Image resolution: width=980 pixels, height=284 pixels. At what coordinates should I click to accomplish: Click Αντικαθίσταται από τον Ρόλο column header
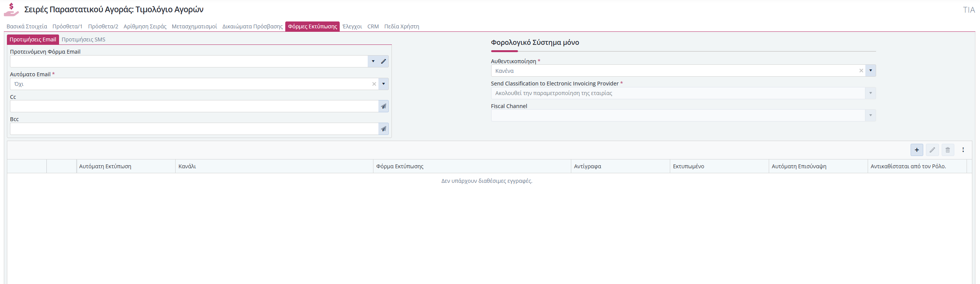point(917,166)
